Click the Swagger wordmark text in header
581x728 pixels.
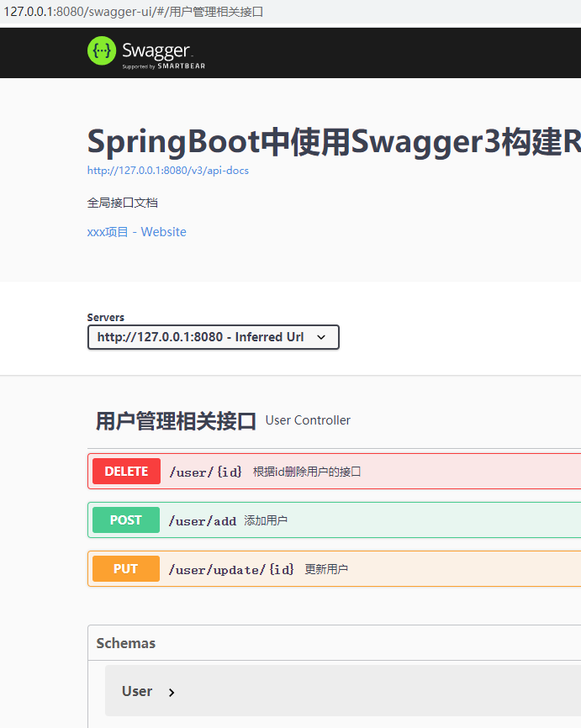pyautogui.click(x=156, y=50)
